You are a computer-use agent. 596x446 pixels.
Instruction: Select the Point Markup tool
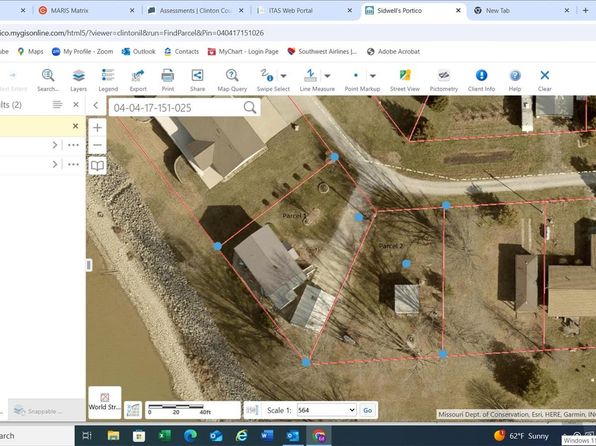coord(356,80)
